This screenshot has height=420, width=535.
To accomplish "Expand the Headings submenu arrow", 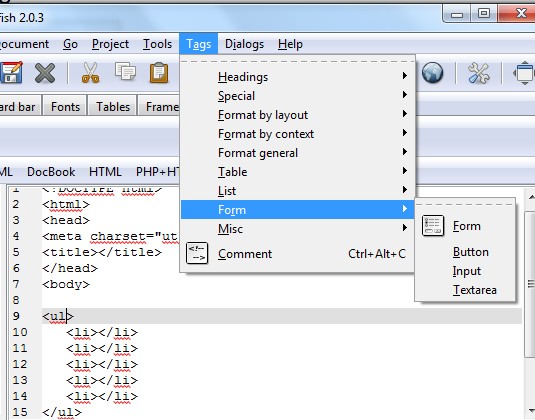I will pos(405,75).
